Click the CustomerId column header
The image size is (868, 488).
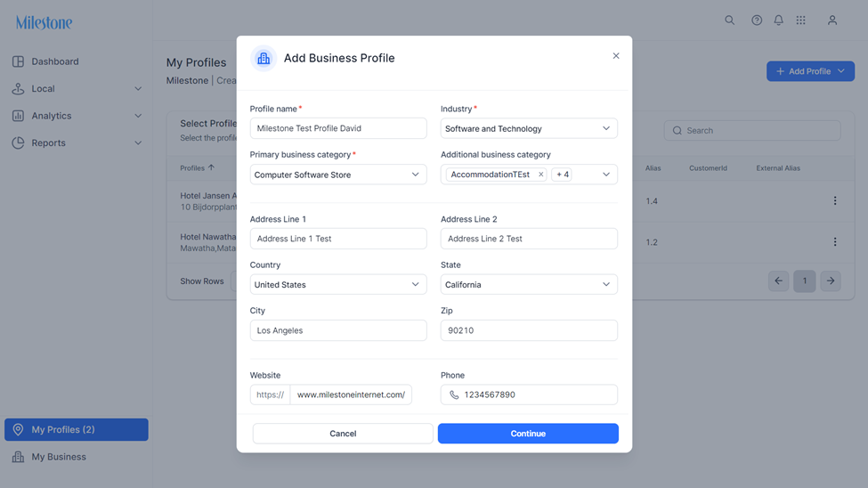pos(708,168)
